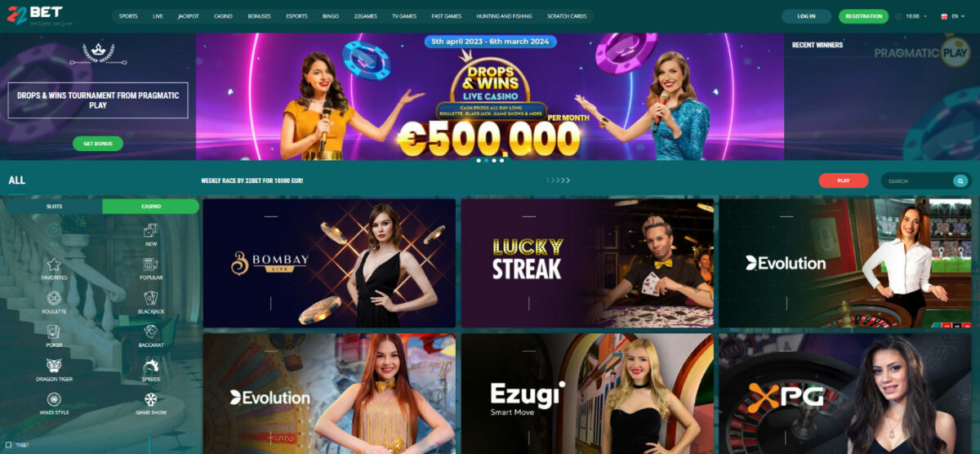This screenshot has width=980, height=454.
Task: Click the search magnifier icon
Action: pos(960,181)
